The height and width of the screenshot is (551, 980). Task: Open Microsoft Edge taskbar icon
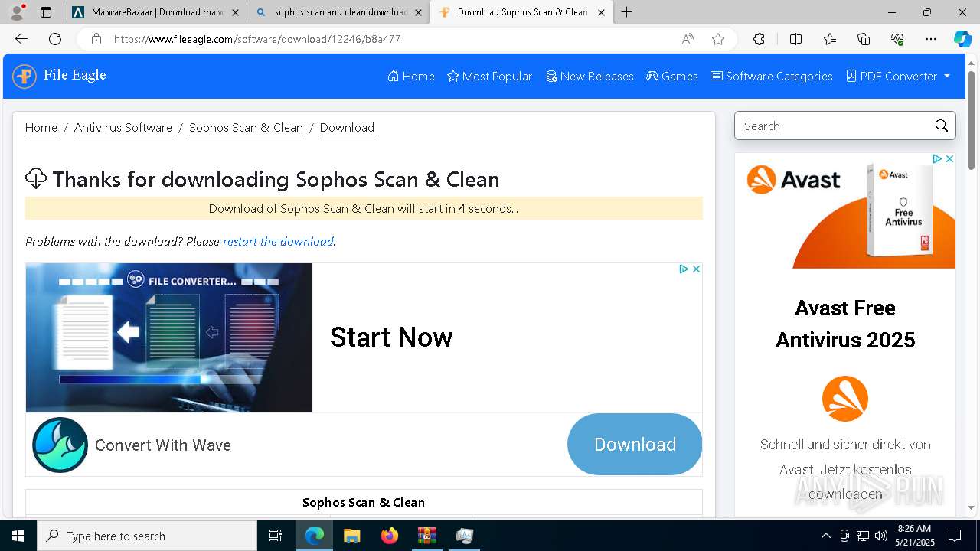pyautogui.click(x=314, y=536)
